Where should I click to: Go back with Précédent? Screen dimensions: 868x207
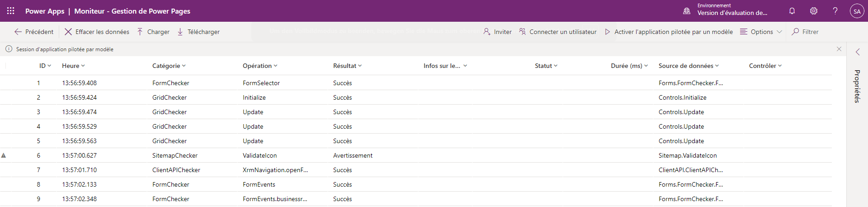point(34,32)
